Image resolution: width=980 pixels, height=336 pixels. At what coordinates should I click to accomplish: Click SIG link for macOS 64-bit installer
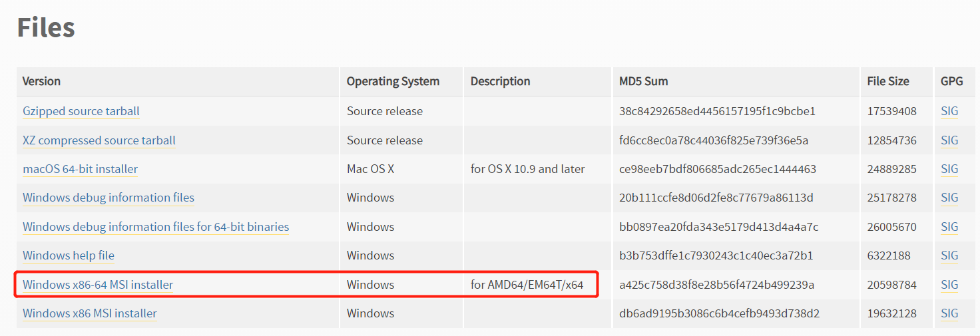pyautogui.click(x=949, y=169)
